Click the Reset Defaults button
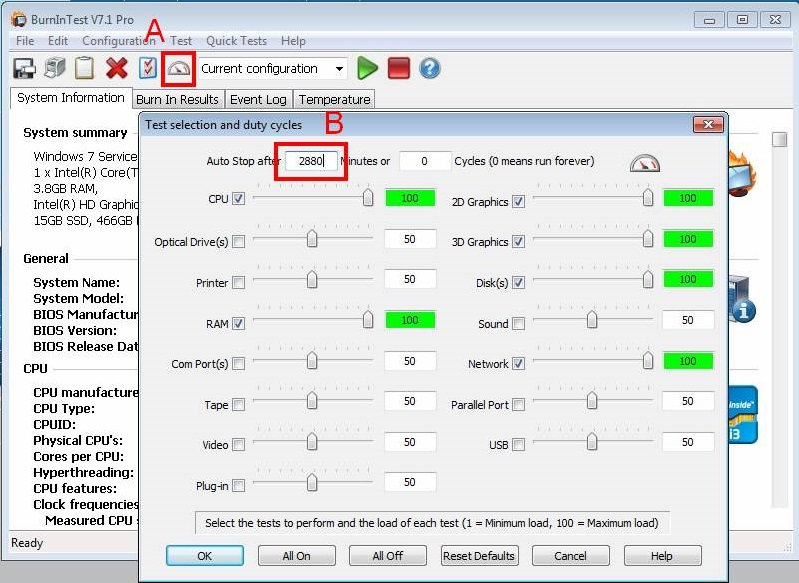The height and width of the screenshot is (583, 799). pyautogui.click(x=479, y=555)
